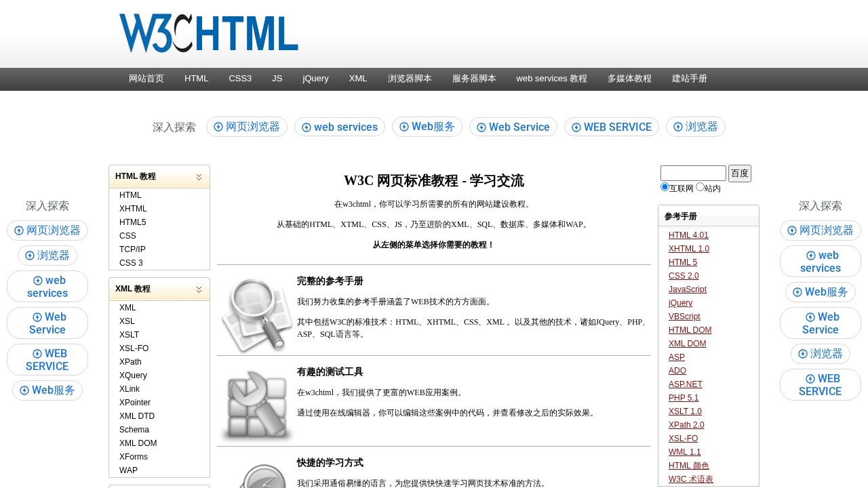Click the circled arrow on the WEB SERVICE header tag
868x488 pixels.
[x=576, y=127]
